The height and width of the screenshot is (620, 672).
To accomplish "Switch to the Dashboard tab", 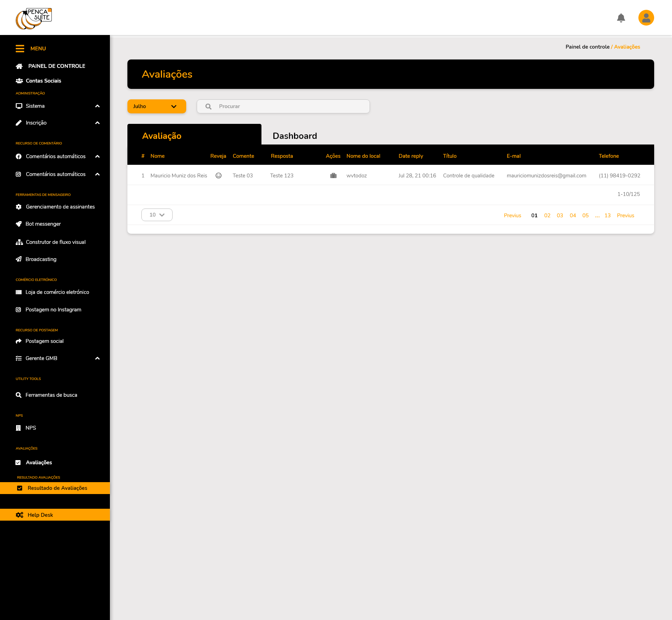I will [x=295, y=136].
